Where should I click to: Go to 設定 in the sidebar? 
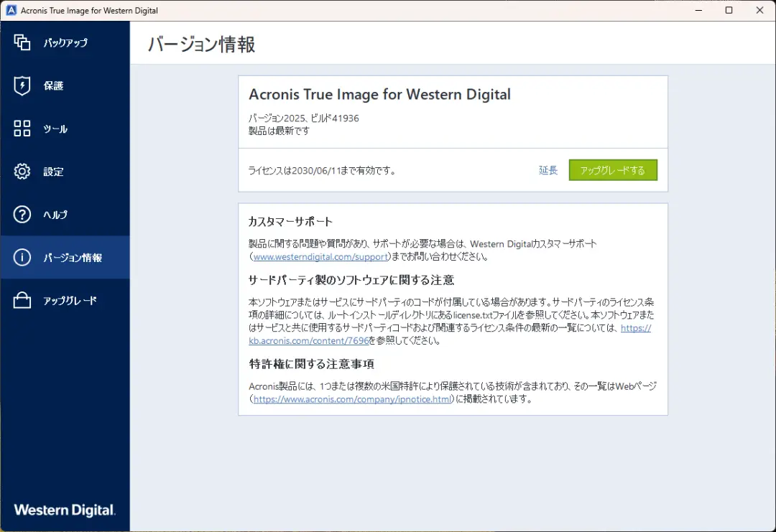click(x=65, y=172)
